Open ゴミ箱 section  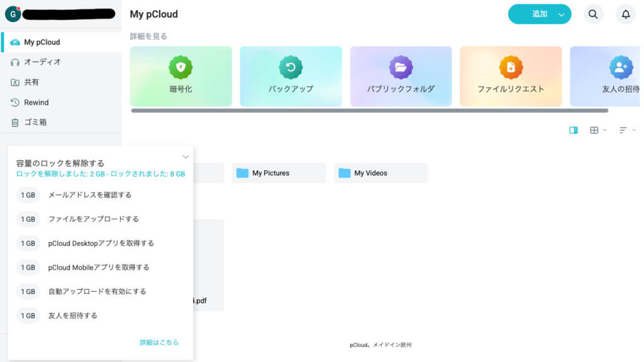click(x=62, y=123)
